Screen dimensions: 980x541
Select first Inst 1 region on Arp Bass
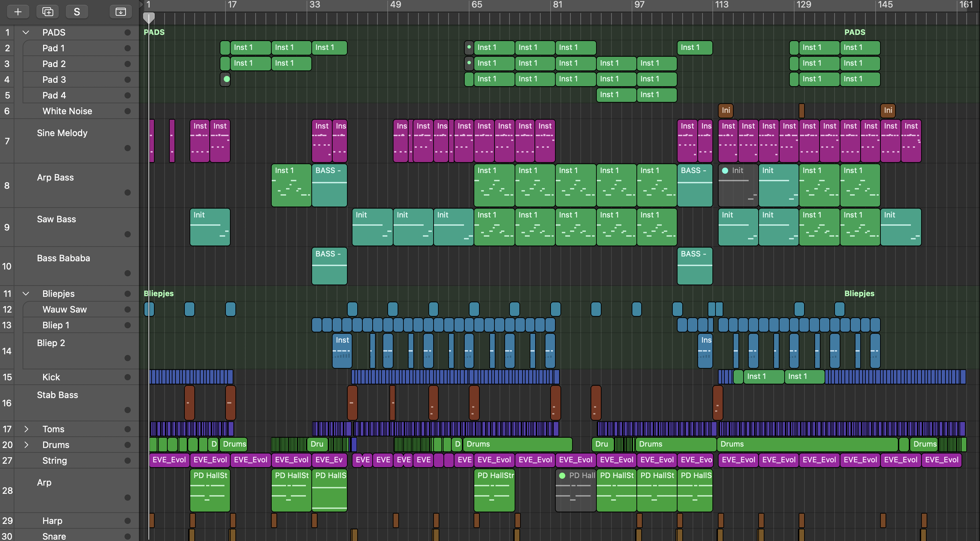pyautogui.click(x=291, y=185)
